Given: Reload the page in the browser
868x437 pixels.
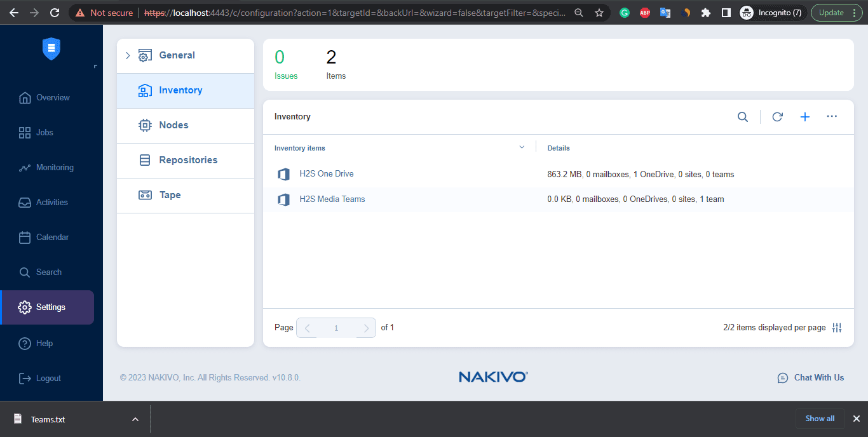Looking at the screenshot, I should click(55, 13).
